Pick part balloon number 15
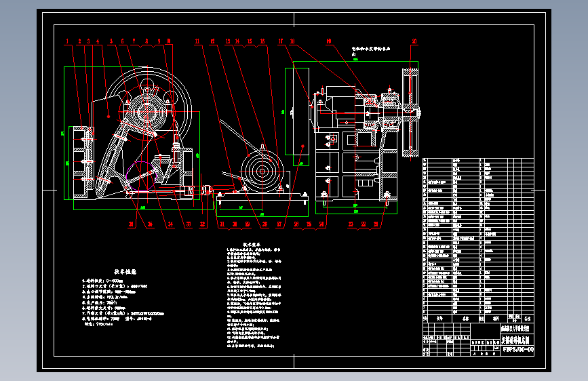Viewport: 588px width, 381px height. click(250, 41)
